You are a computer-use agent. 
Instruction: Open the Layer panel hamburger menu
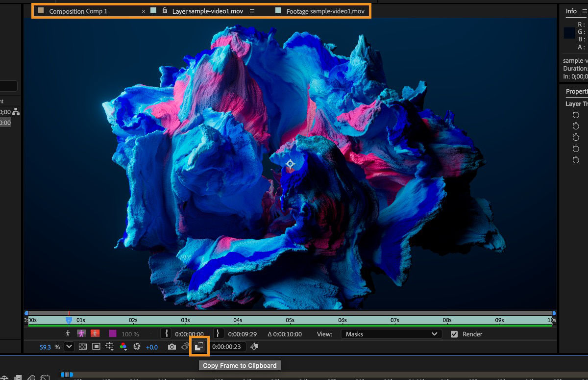tap(252, 11)
